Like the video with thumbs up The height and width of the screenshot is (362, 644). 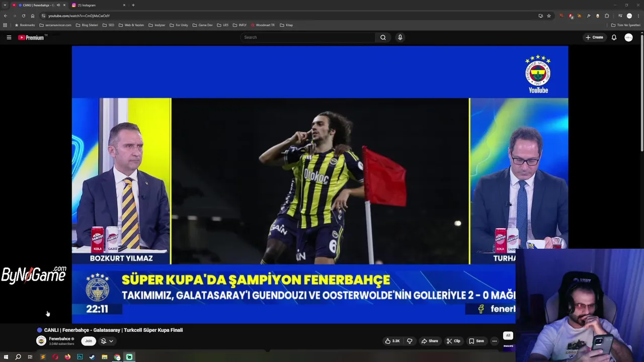392,341
